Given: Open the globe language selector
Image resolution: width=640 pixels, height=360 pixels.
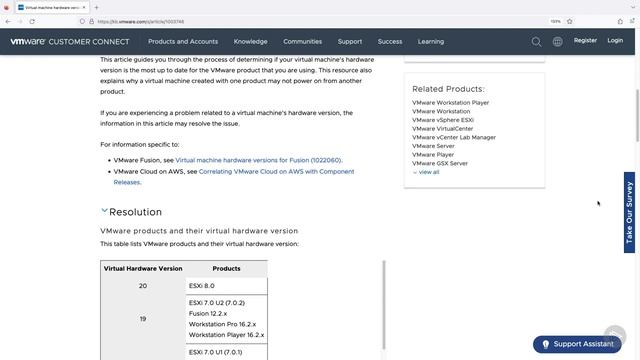Looking at the screenshot, I should [557, 42].
